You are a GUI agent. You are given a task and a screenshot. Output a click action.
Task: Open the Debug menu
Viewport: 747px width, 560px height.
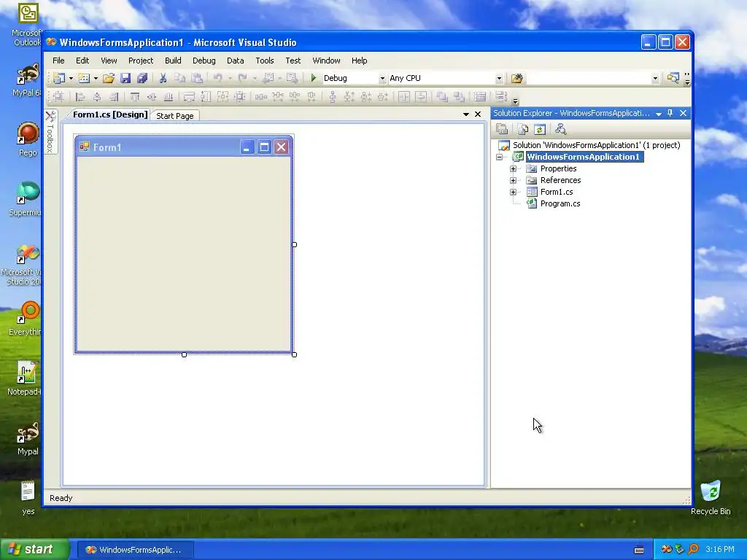204,61
